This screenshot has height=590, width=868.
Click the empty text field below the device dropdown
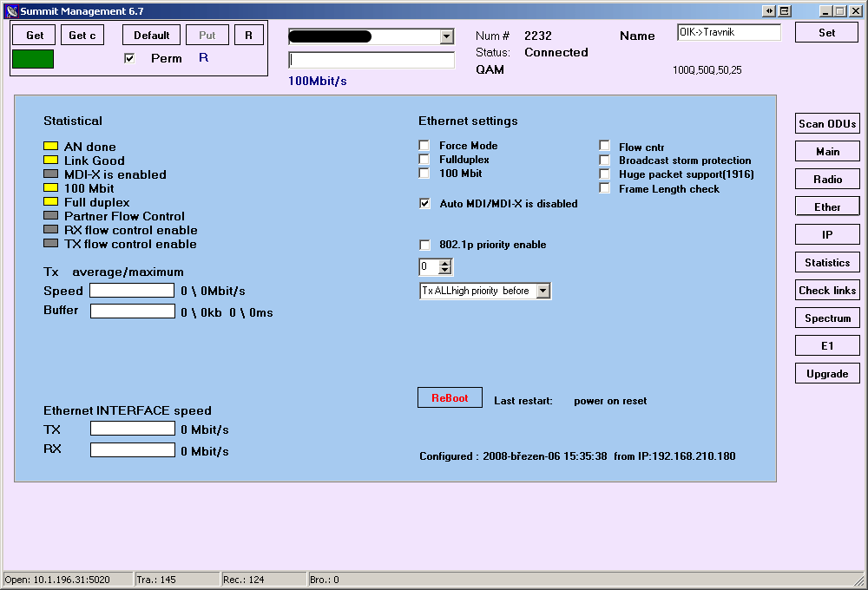[372, 60]
